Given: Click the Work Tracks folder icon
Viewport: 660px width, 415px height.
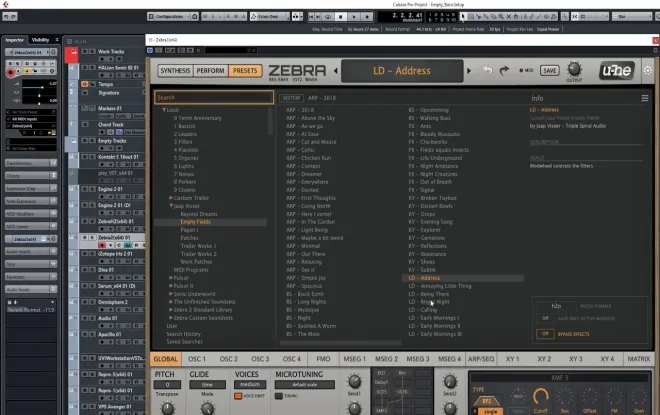Looking at the screenshot, I should tap(73, 52).
